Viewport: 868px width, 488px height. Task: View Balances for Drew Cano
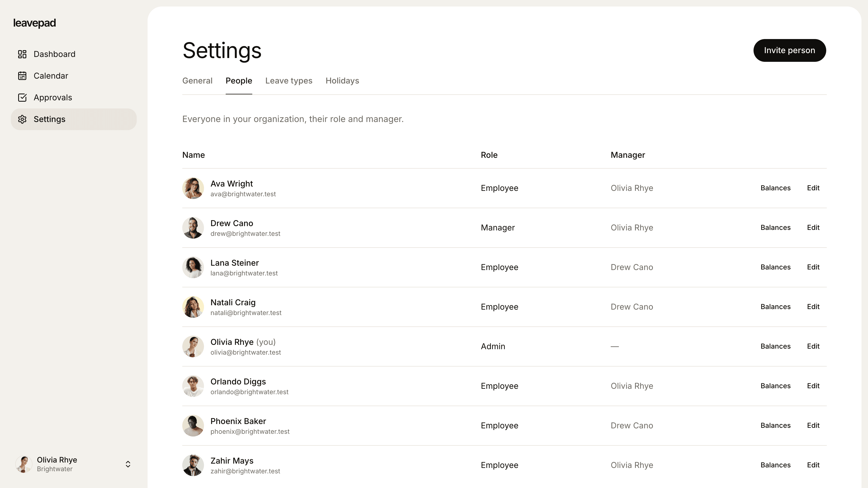pos(775,228)
